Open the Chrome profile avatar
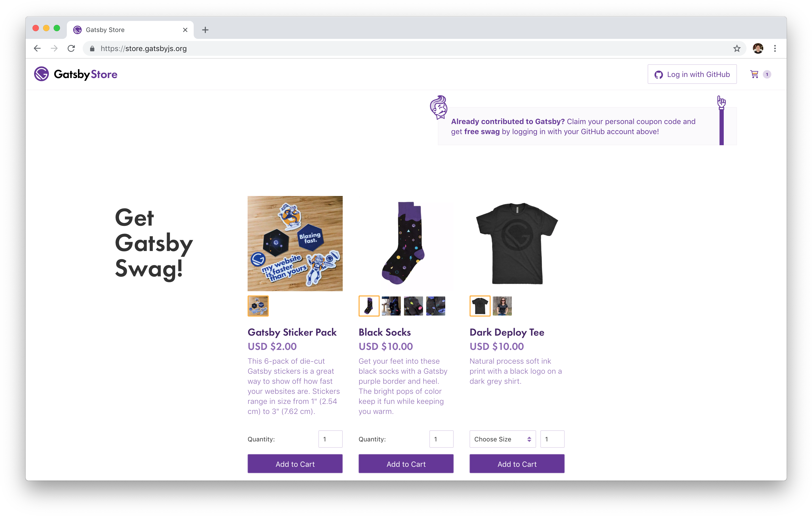 pos(758,49)
